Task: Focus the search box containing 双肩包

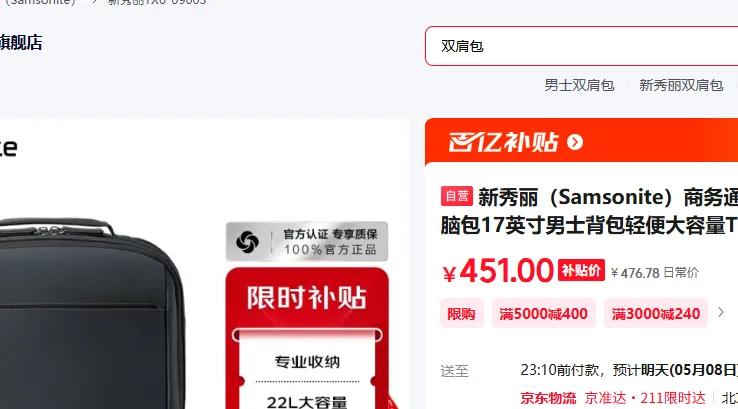Action: click(581, 46)
